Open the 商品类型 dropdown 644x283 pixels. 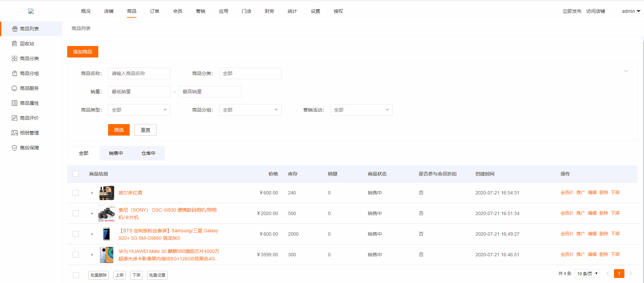coord(139,110)
